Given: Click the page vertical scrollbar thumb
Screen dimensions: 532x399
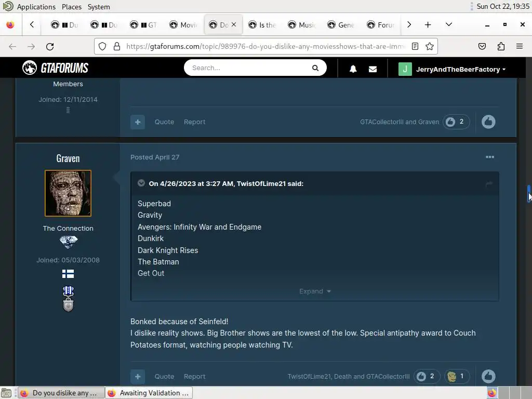Looking at the screenshot, I should [529, 194].
